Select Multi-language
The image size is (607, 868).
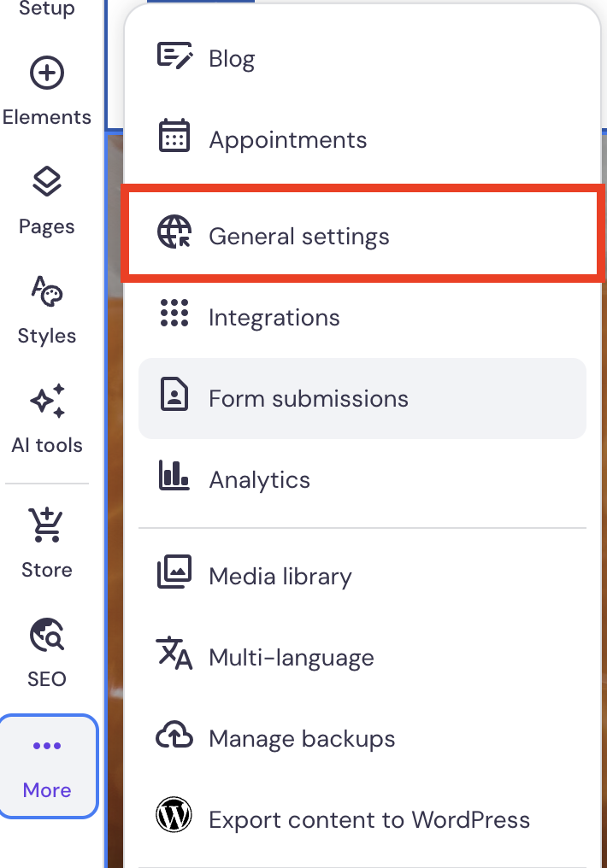(291, 657)
